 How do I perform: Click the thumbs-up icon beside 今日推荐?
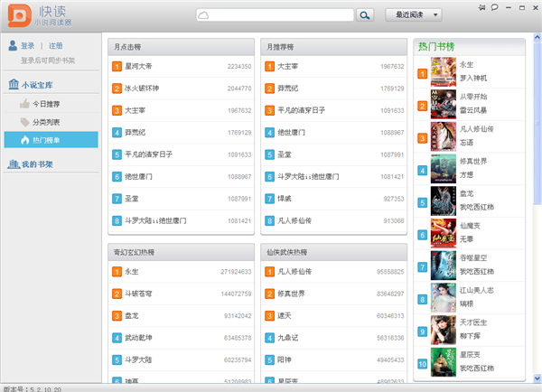(24, 103)
